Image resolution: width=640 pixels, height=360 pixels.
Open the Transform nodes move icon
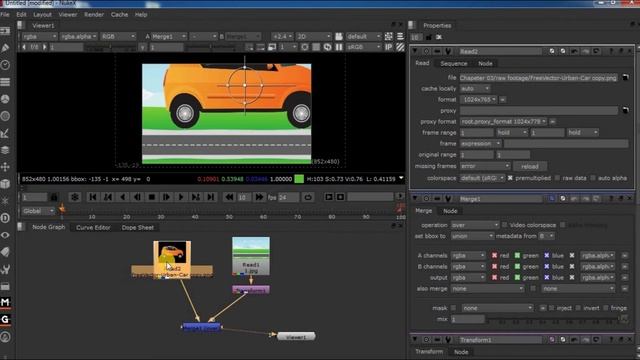click(5, 167)
